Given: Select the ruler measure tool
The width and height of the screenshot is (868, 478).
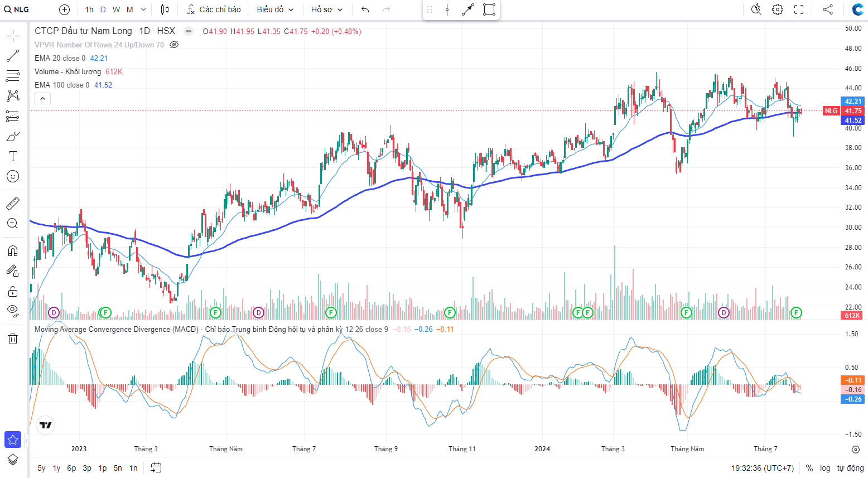Looking at the screenshot, I should point(13,204).
